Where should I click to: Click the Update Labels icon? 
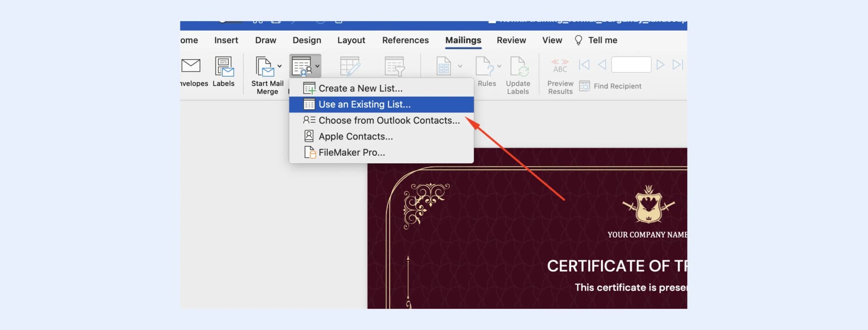519,66
